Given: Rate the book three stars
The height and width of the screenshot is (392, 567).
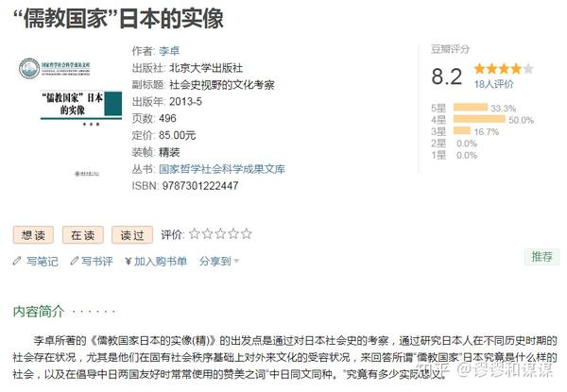Looking at the screenshot, I should pos(220,233).
